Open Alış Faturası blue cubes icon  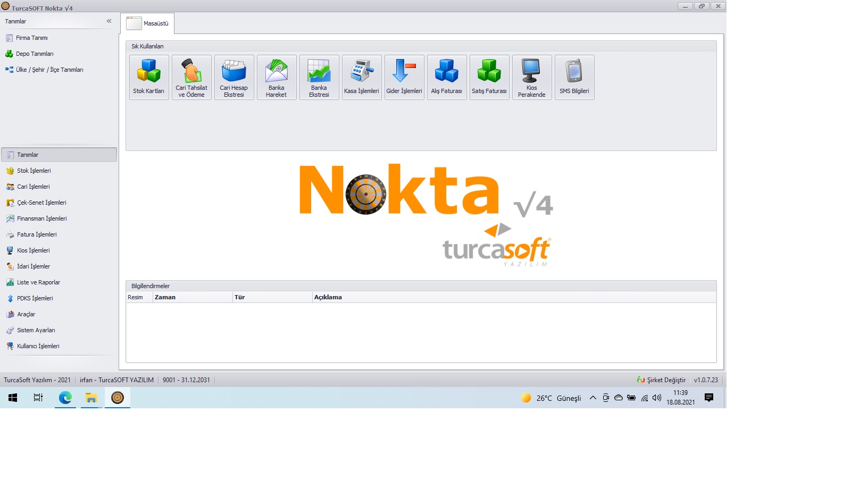click(447, 77)
